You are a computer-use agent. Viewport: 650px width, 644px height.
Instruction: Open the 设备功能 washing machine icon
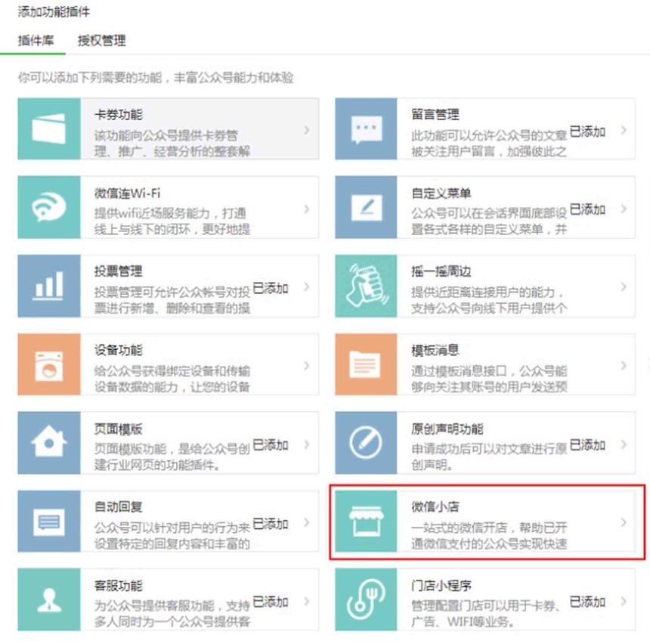pyautogui.click(x=49, y=365)
